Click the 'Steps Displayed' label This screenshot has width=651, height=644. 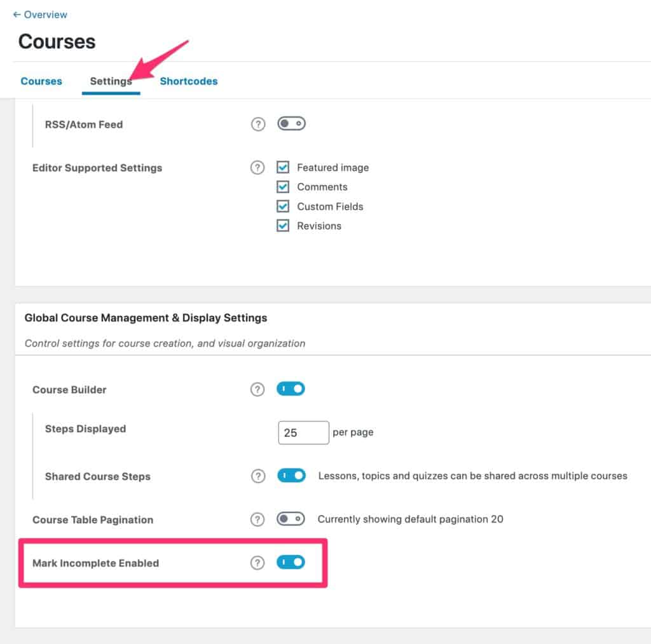click(85, 429)
